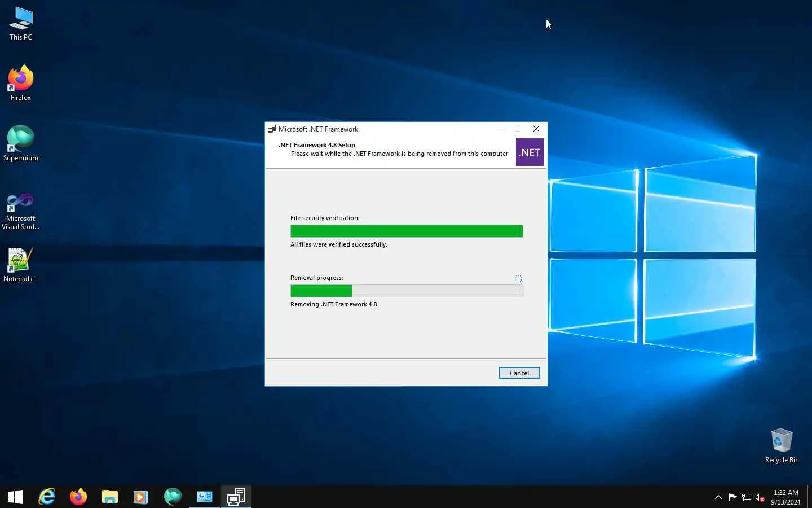
Task: Open the network status tray icon
Action: point(747,497)
